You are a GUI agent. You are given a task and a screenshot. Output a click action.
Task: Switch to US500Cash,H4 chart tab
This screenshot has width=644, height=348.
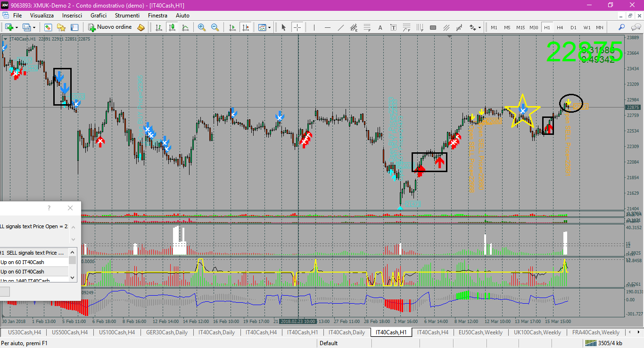(70, 332)
